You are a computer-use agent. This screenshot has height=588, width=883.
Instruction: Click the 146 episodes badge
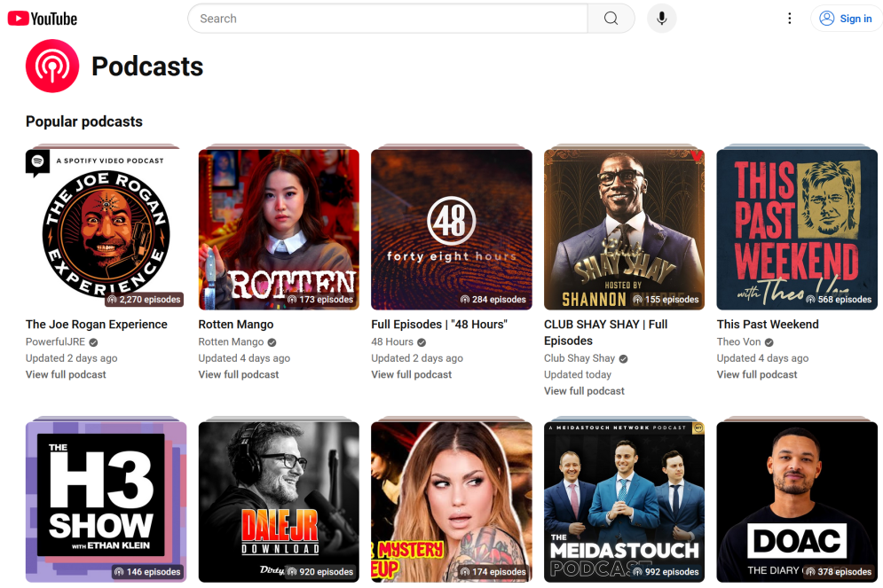pos(147,572)
